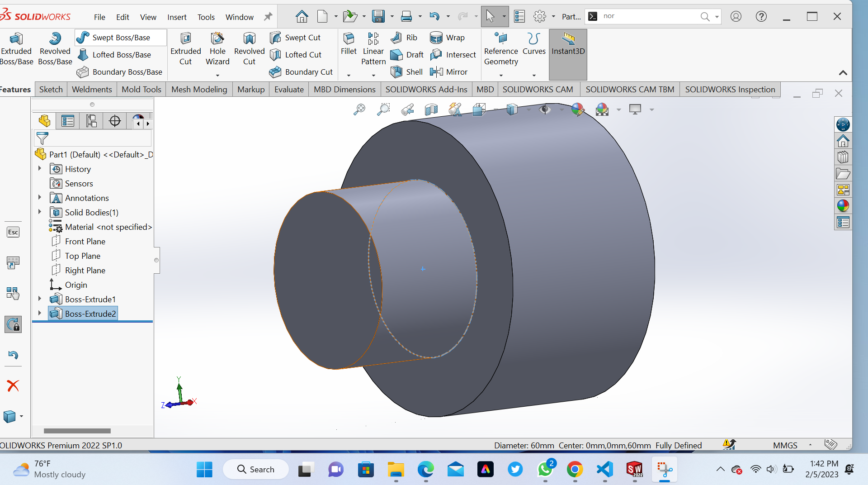Open the File menu
This screenshot has height=485, width=868.
[x=99, y=17]
